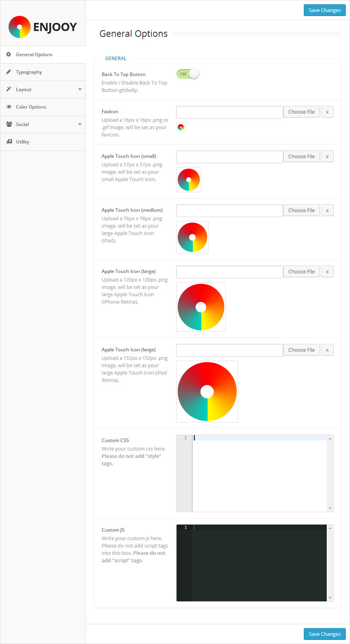Click the pencil icon next to Typography
Image resolution: width=350 pixels, height=644 pixels.
[x=9, y=72]
